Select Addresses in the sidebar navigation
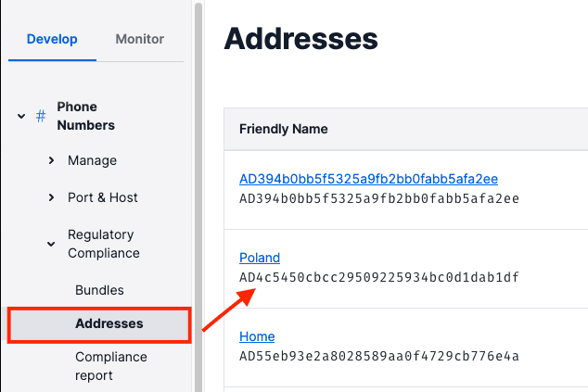The width and height of the screenshot is (588, 392). pos(109,324)
